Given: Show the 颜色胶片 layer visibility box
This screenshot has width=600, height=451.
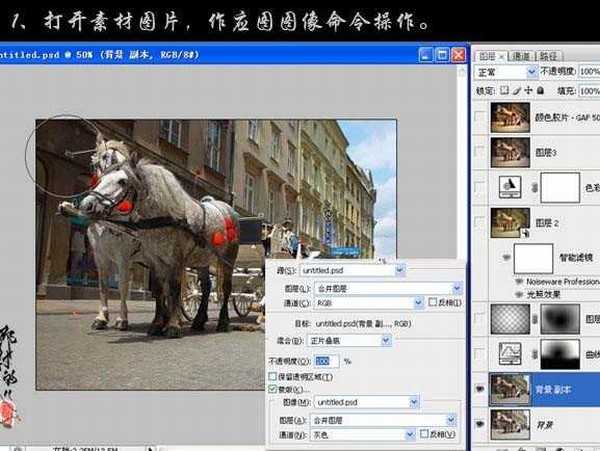Looking at the screenshot, I should coord(480,117).
